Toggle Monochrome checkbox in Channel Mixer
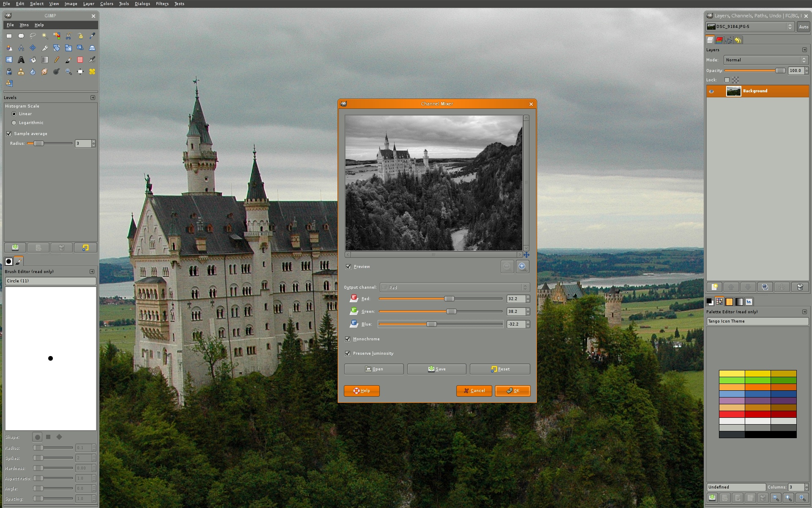 tap(347, 339)
